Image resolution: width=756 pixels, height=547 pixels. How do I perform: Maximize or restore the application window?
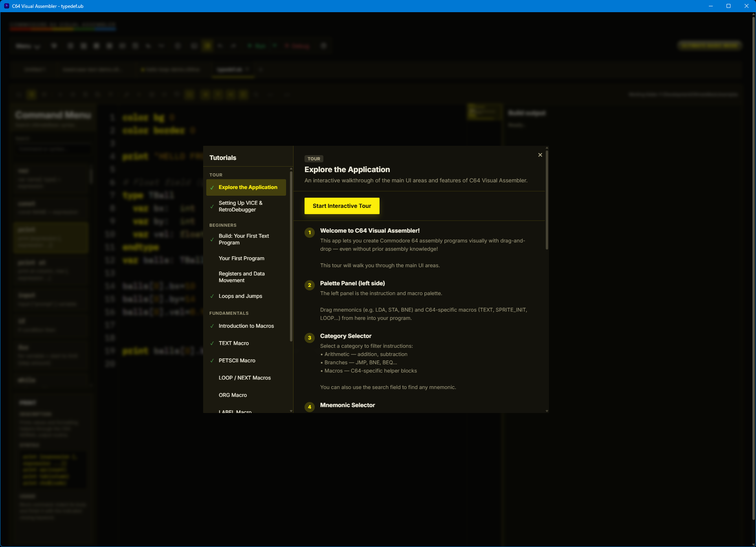point(728,6)
